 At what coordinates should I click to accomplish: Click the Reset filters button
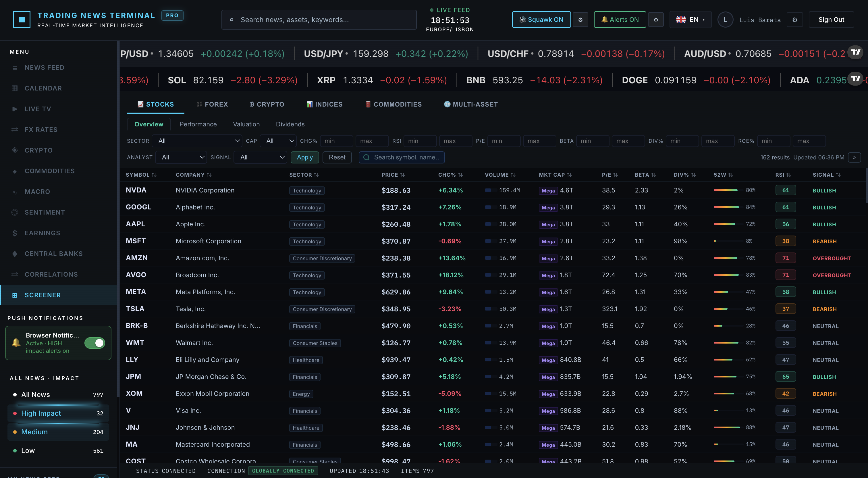coord(337,157)
